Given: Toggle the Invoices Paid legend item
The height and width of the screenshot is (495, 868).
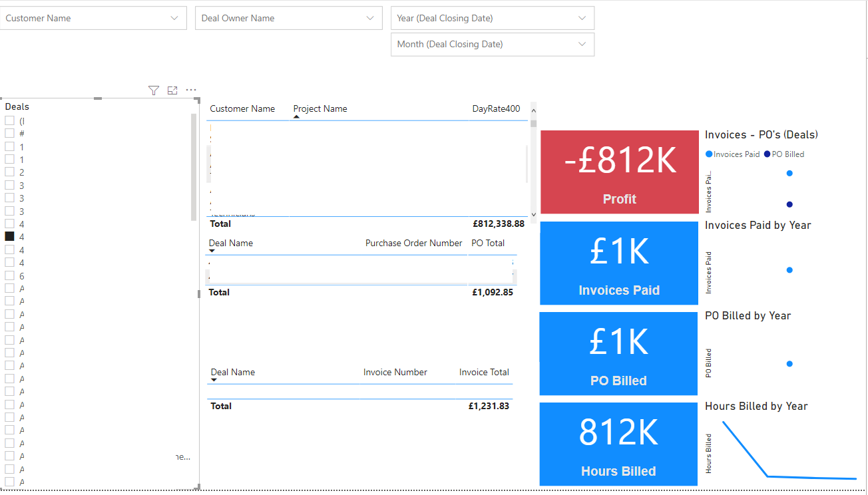Looking at the screenshot, I should [732, 154].
